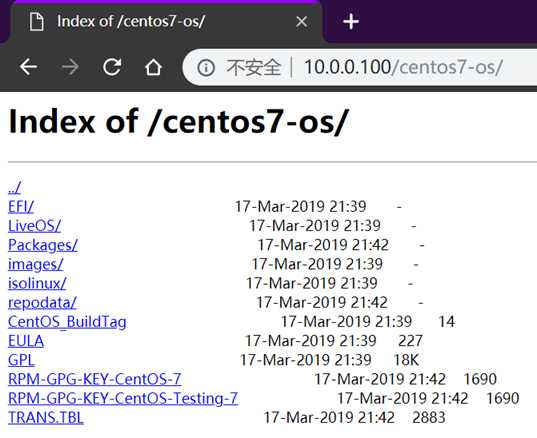
Task: Click the 227 size of EULA
Action: click(x=410, y=341)
